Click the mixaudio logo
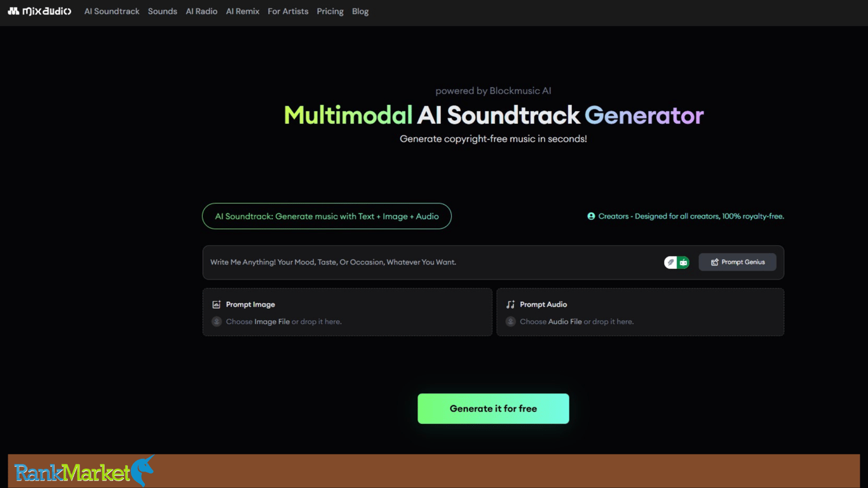 point(39,11)
